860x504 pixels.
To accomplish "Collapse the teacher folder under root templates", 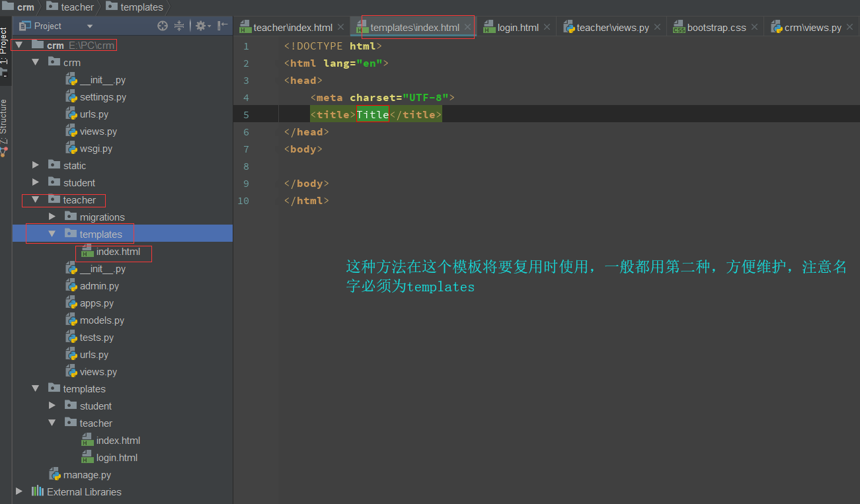I will [52, 423].
